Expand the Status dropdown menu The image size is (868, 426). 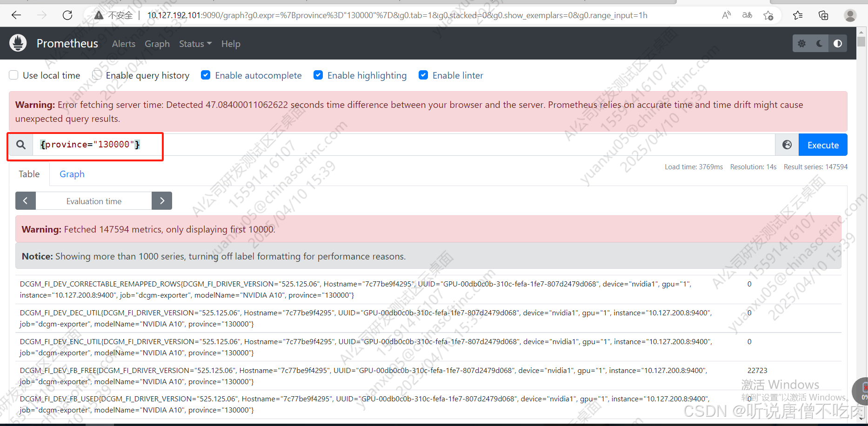(195, 44)
